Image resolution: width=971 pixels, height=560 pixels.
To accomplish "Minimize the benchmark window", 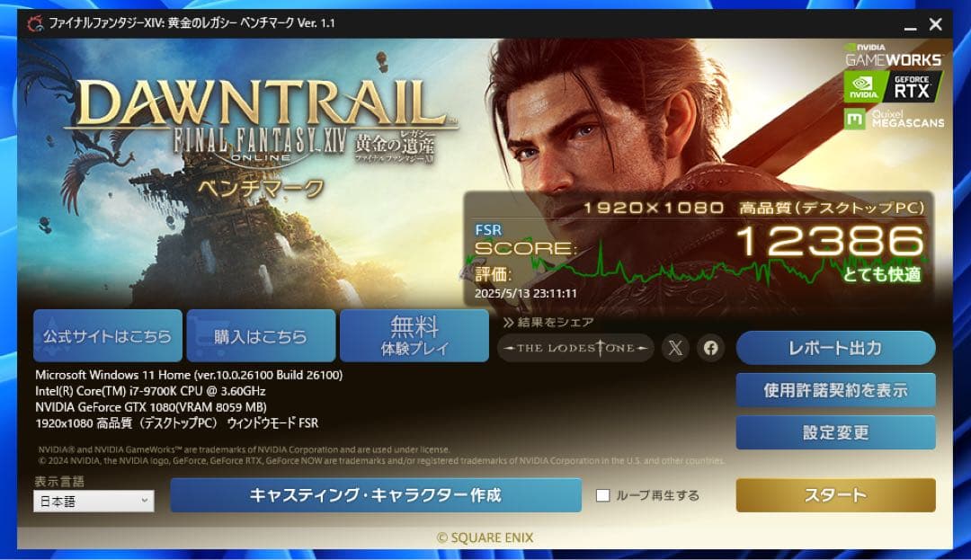I will coord(910,25).
